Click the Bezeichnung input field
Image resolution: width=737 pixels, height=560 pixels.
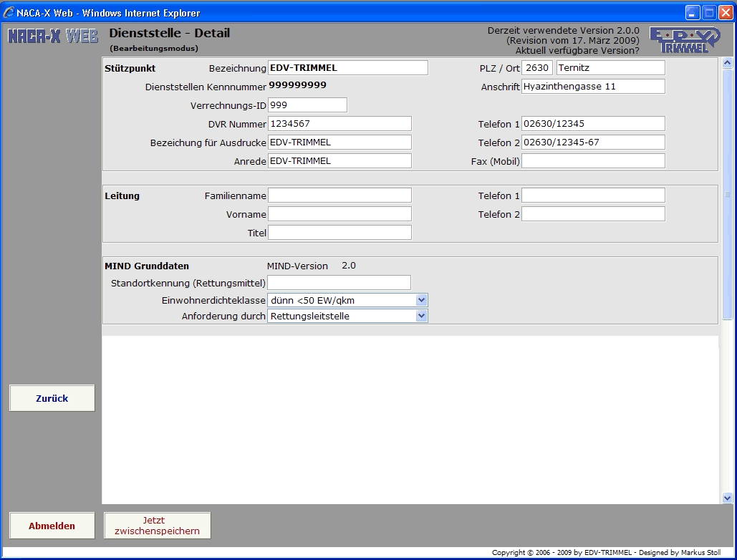(348, 67)
